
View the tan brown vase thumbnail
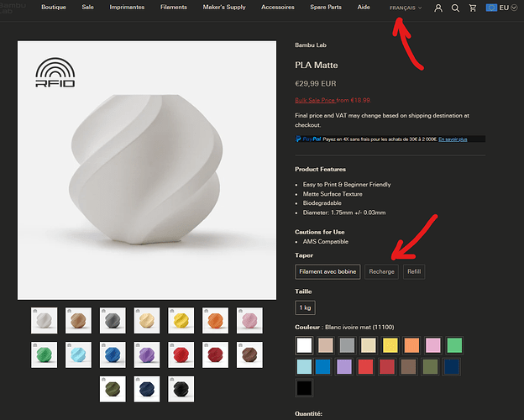click(78, 321)
